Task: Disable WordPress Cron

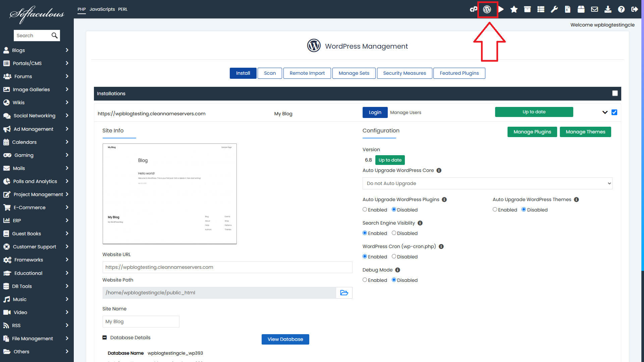Action: 394,256
